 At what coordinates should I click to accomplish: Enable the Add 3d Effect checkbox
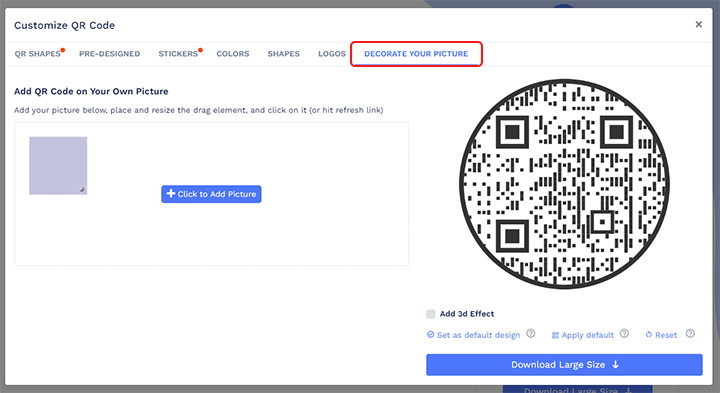coord(431,314)
